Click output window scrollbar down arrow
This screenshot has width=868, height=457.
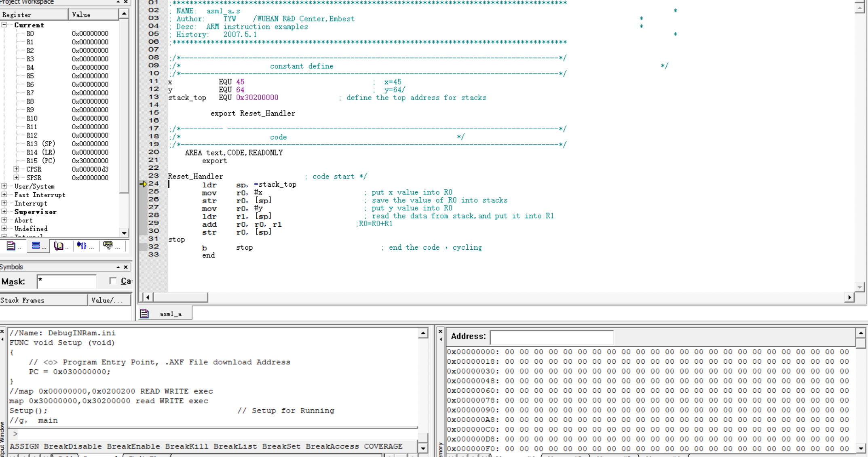tap(423, 448)
